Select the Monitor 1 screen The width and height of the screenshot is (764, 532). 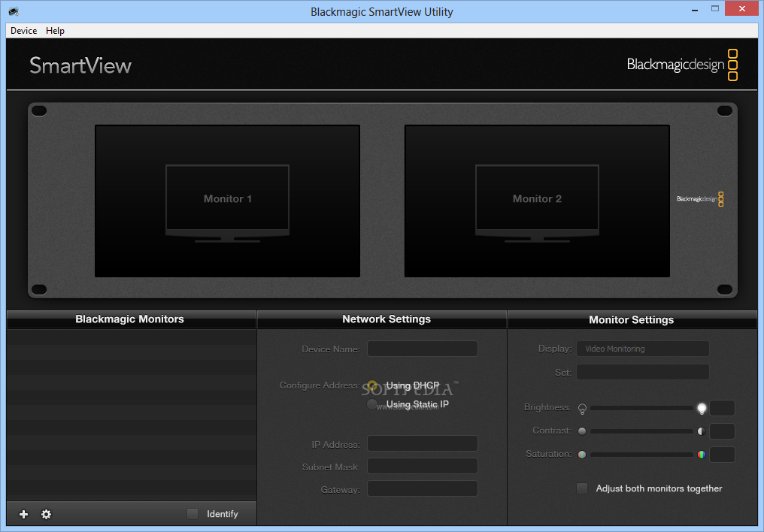click(228, 201)
